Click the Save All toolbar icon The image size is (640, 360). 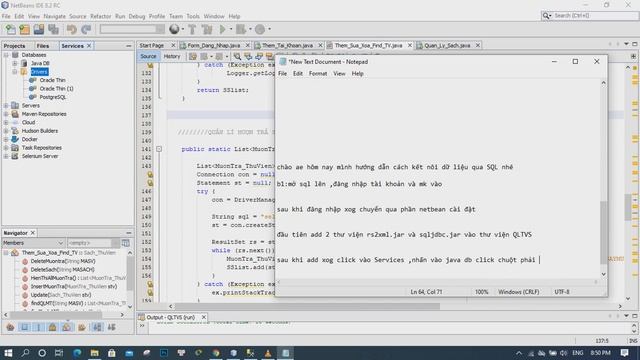point(53,29)
